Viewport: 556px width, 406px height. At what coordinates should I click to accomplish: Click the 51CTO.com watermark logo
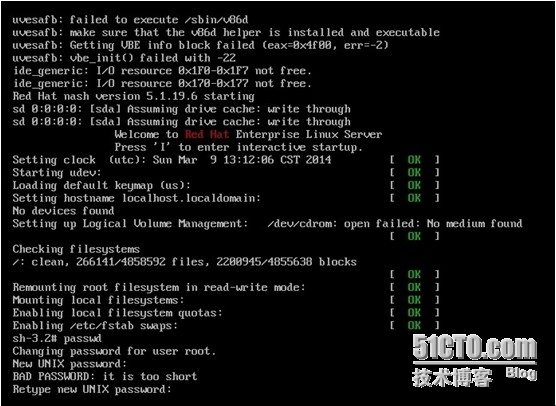[x=474, y=347]
